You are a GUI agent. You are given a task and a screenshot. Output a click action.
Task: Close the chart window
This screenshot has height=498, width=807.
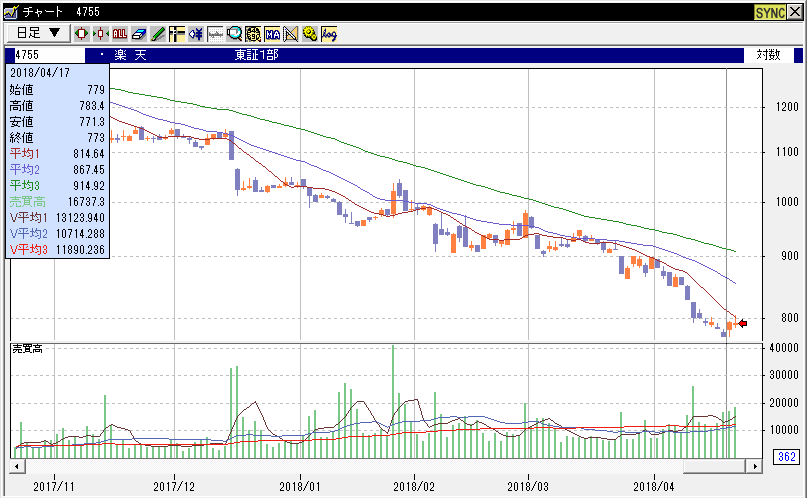pyautogui.click(x=795, y=10)
